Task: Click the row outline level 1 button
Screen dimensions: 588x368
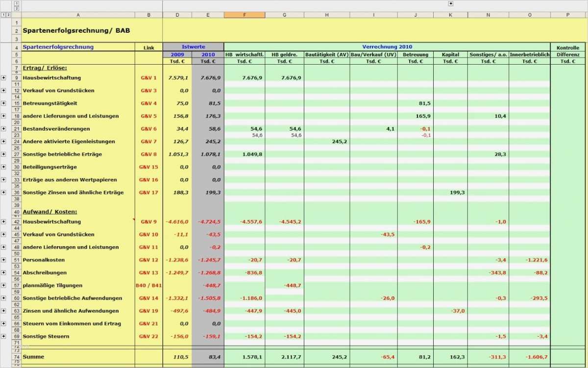Action: click(x=3, y=15)
